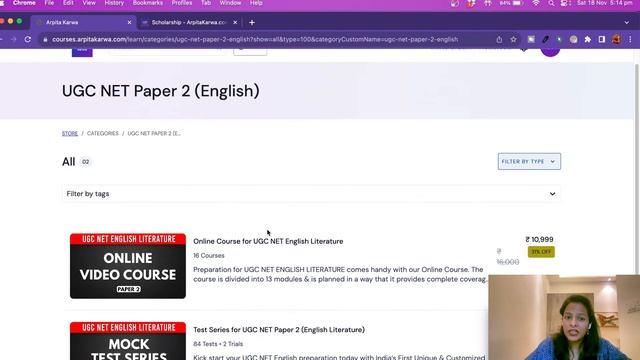Open the Bookmarks menu
The image size is (640, 360).
click(x=148, y=3)
